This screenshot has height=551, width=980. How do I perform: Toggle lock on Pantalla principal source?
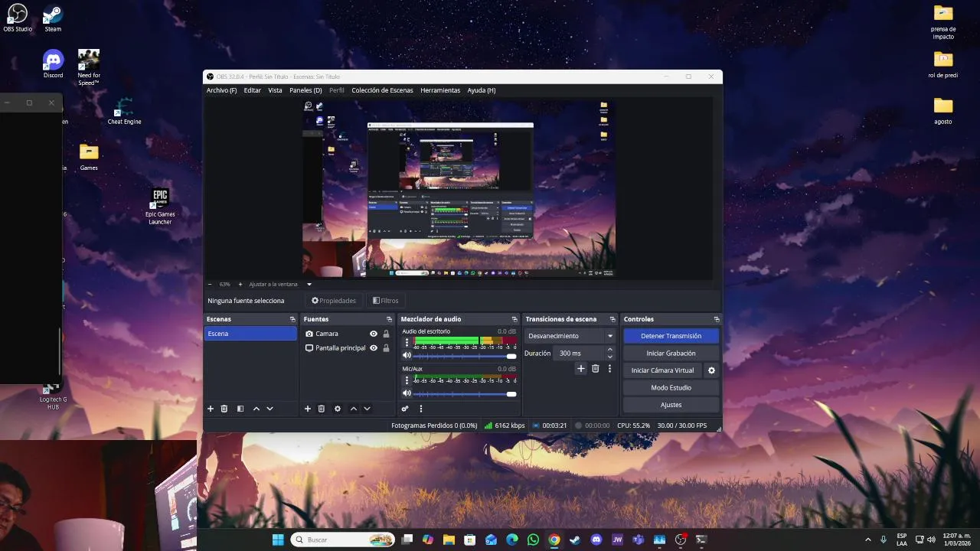(x=386, y=348)
